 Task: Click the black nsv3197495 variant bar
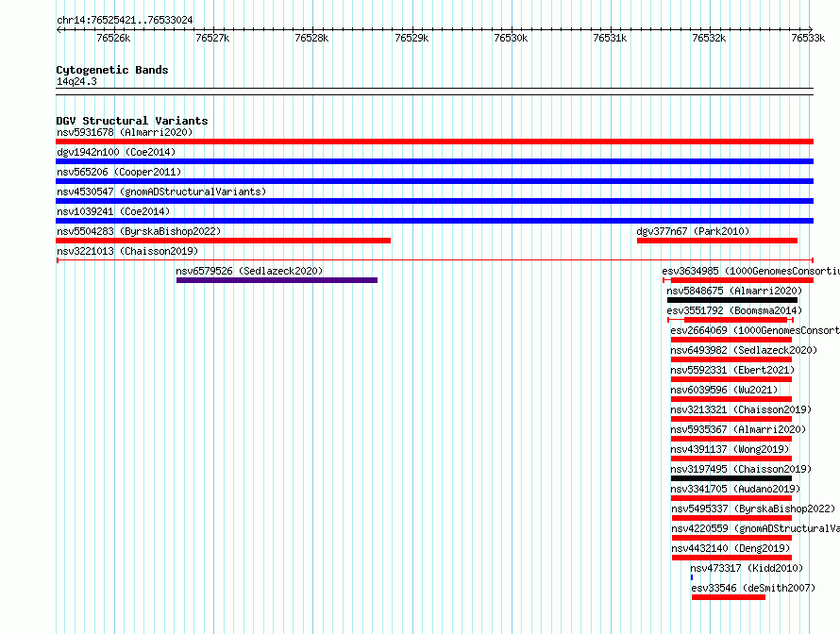tap(731, 478)
